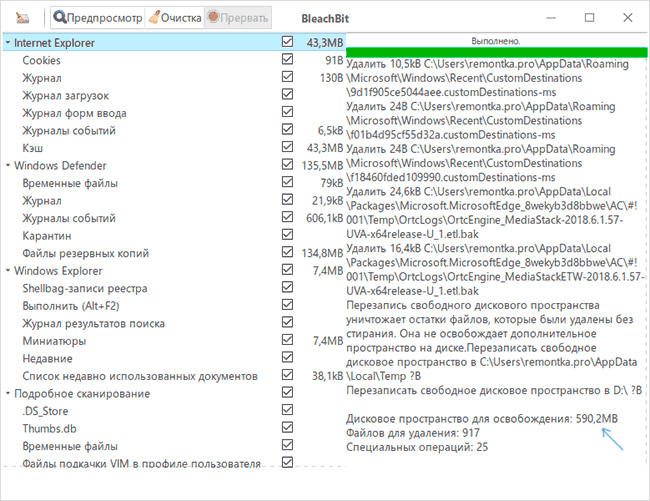Click the Выполнено status label

click(x=495, y=41)
